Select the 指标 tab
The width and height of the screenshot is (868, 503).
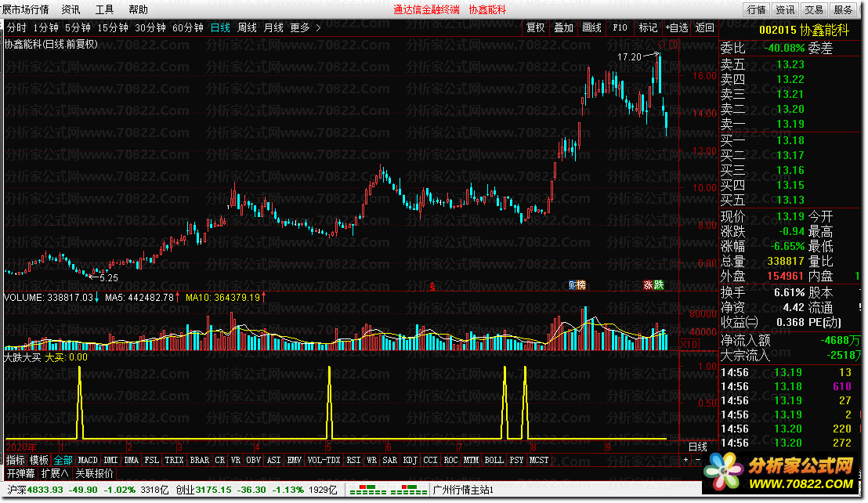point(16,460)
